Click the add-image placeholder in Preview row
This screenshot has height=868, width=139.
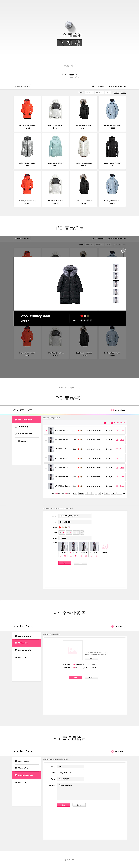[x=105, y=547]
